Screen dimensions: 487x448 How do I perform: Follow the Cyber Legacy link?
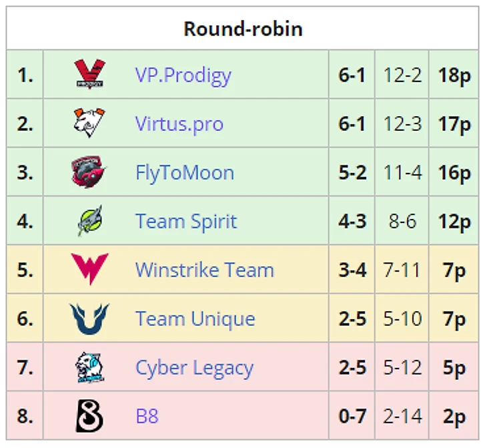194,367
